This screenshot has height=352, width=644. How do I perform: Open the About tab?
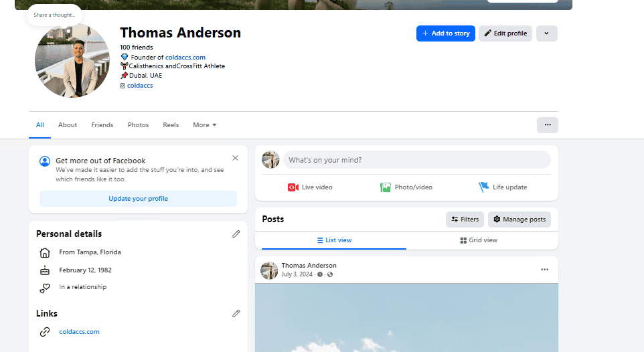point(68,125)
